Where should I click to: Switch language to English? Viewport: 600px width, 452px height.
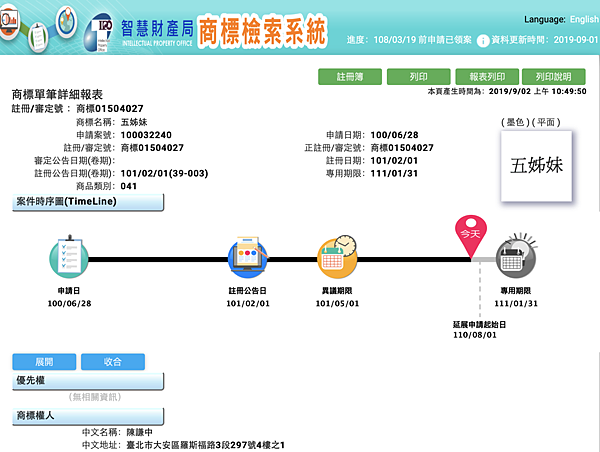pyautogui.click(x=584, y=20)
